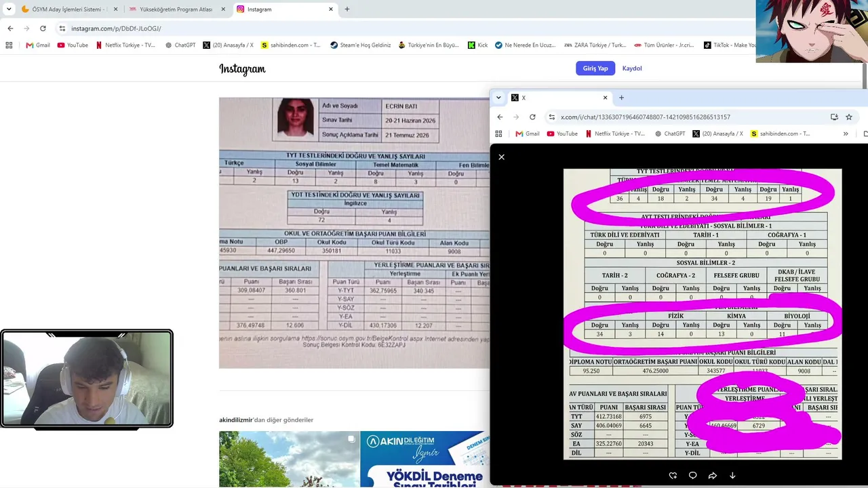The height and width of the screenshot is (488, 868).
Task: Show hidden bookmarks via the » overflow chevron
Action: coord(846,134)
